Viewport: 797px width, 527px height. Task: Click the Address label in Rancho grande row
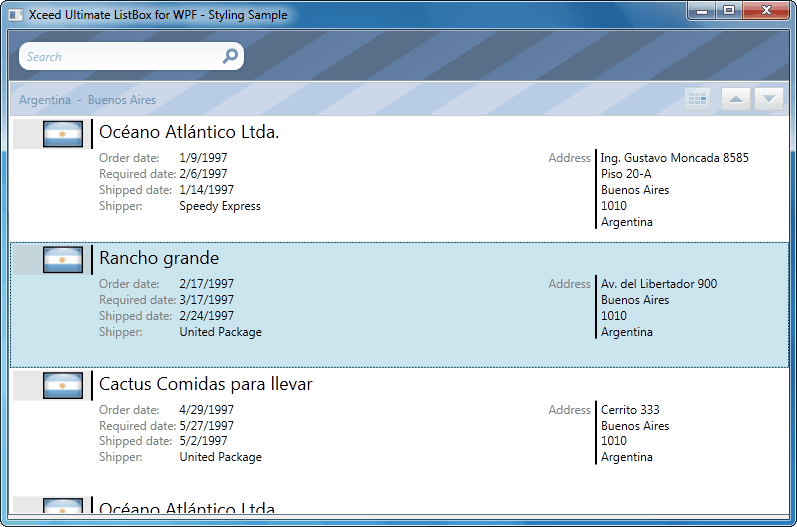coord(569,284)
